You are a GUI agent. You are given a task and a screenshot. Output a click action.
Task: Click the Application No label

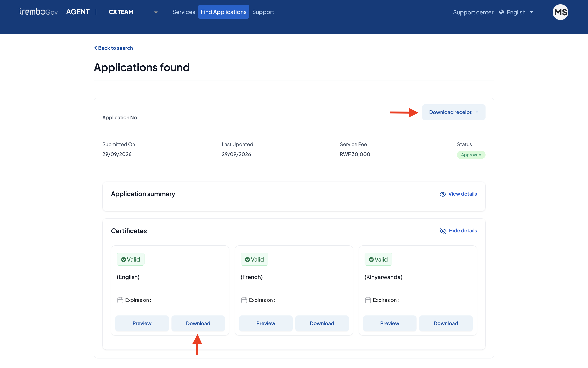[x=120, y=117]
